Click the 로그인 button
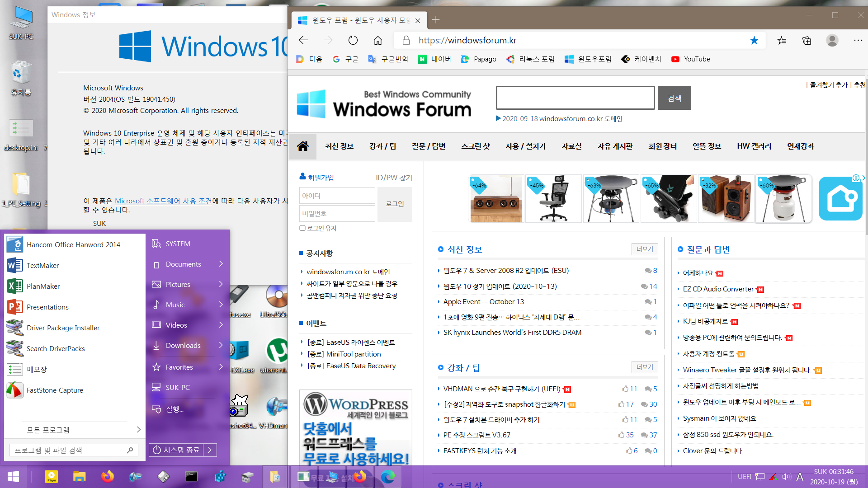 pos(395,204)
